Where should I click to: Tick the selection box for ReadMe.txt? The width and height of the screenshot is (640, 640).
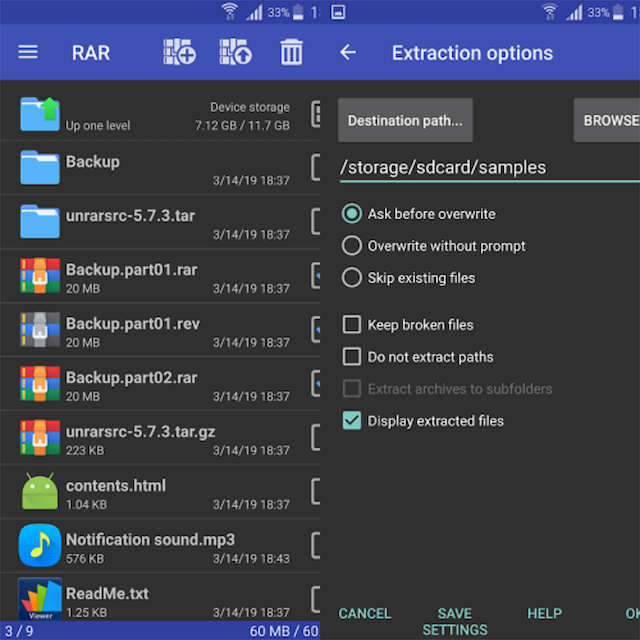[316, 599]
